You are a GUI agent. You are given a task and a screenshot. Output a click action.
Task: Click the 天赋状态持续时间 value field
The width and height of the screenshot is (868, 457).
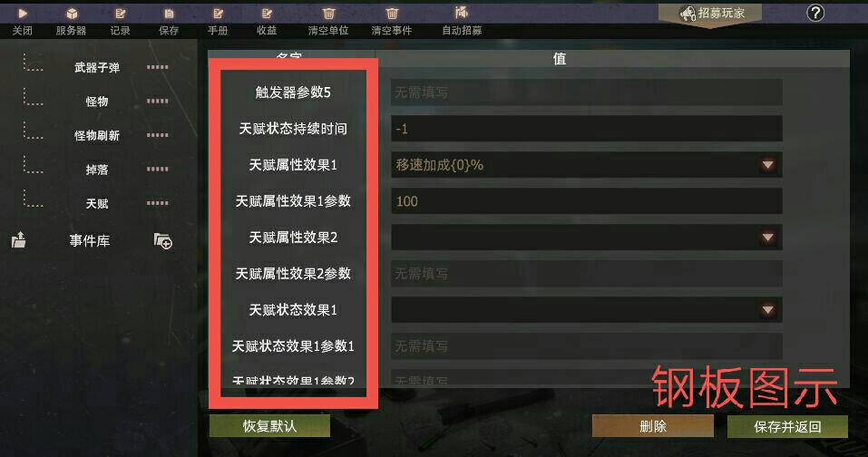tap(586, 129)
